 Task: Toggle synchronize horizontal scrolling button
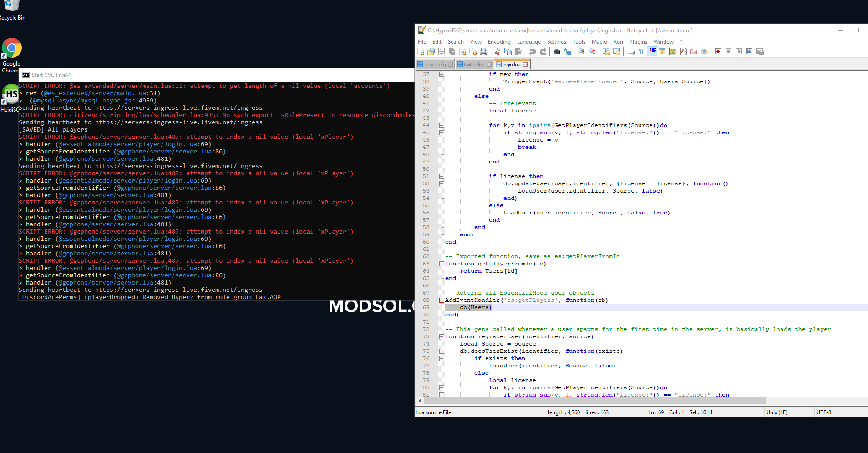coord(617,51)
